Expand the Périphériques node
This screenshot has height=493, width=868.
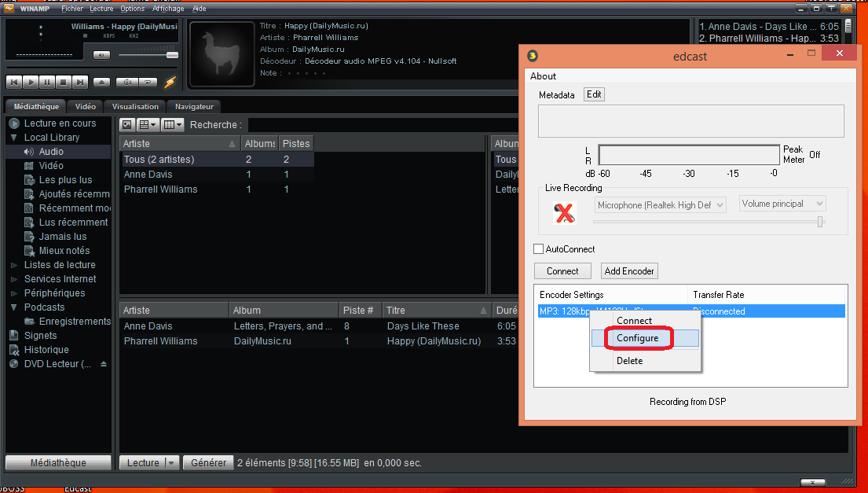click(x=14, y=293)
